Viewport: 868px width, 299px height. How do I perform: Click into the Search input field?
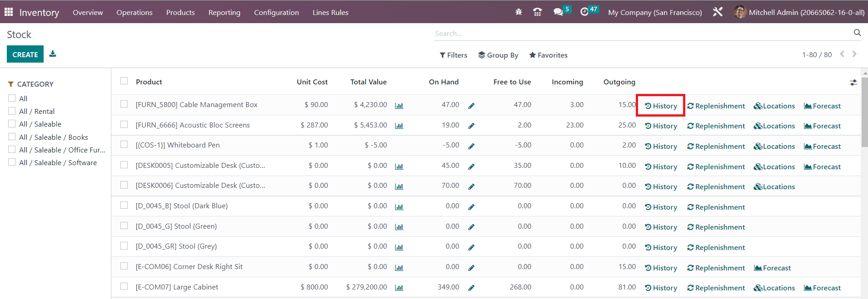tap(641, 33)
